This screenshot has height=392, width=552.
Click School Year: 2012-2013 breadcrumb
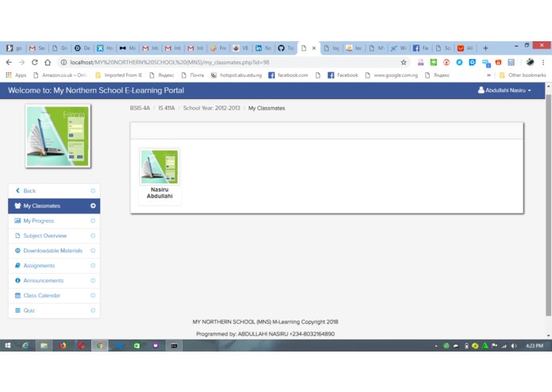(x=211, y=108)
